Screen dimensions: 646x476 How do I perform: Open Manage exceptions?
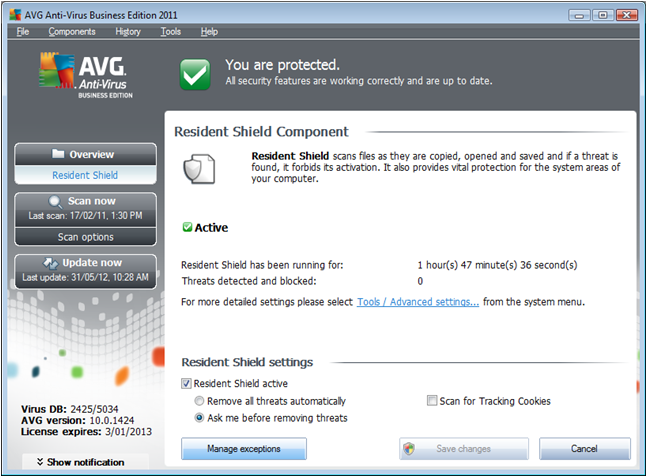pos(244,448)
